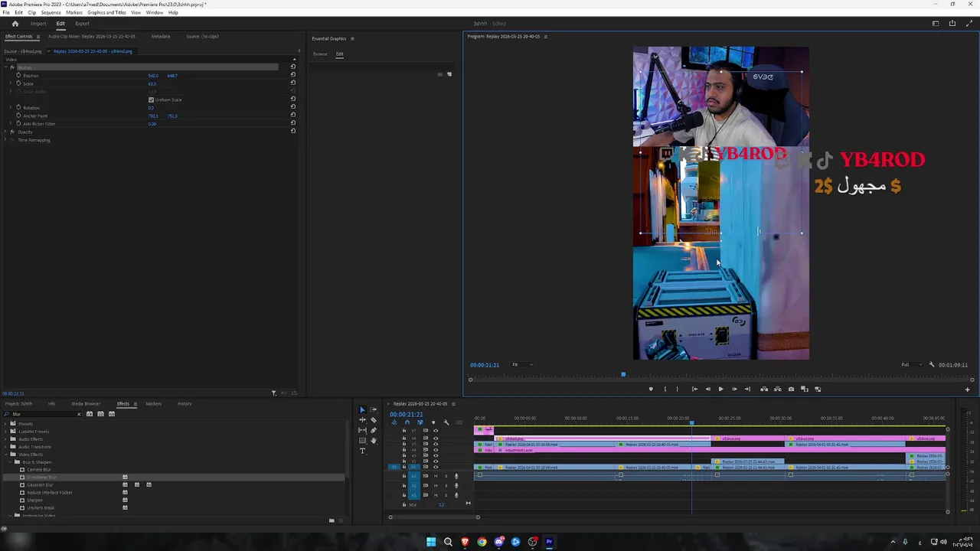The image size is (980, 551).
Task: Select the Type tool
Action: pyautogui.click(x=363, y=451)
